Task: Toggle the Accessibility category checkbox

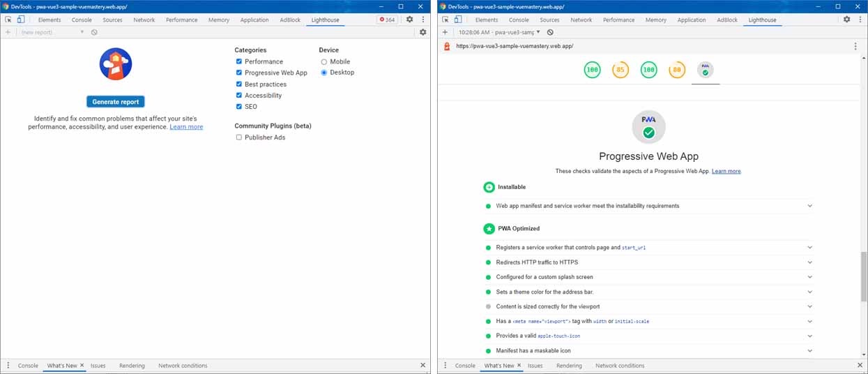Action: 238,96
